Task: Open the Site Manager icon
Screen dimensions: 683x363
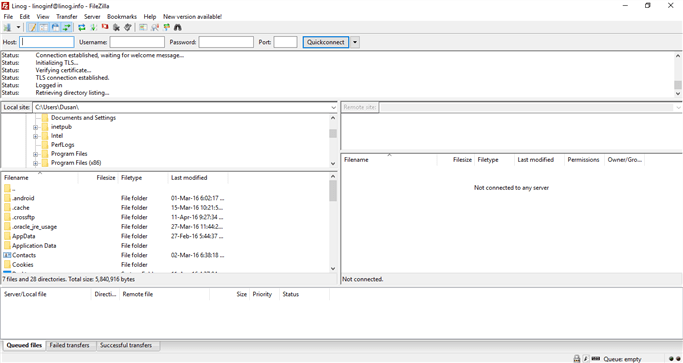Action: (7, 27)
